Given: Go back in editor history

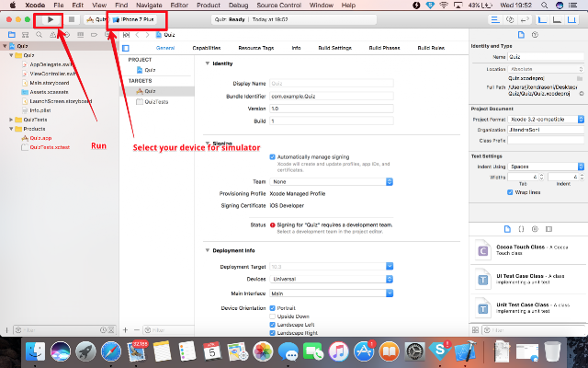Looking at the screenshot, I should [x=137, y=35].
